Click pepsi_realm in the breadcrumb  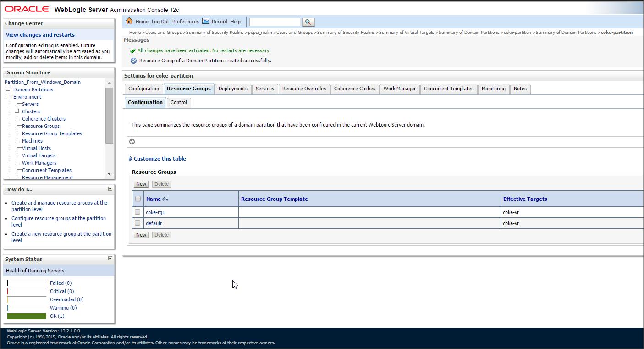coord(260,33)
